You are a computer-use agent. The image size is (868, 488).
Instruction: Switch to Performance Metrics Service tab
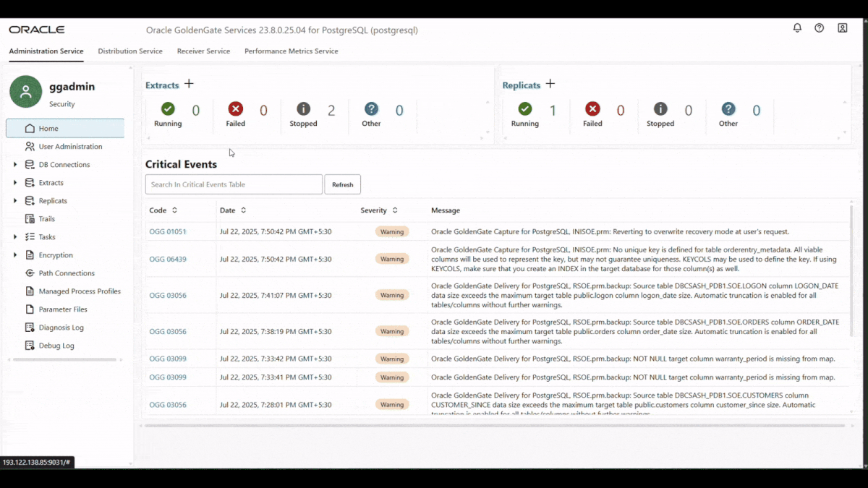point(292,51)
